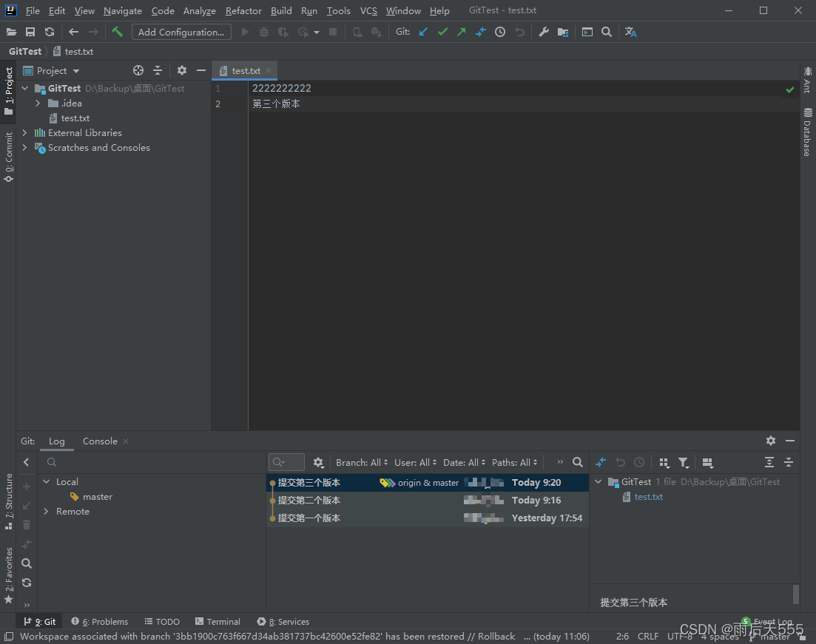Image resolution: width=816 pixels, height=644 pixels.
Task: Click the Translate icon in toolbar
Action: click(x=630, y=33)
